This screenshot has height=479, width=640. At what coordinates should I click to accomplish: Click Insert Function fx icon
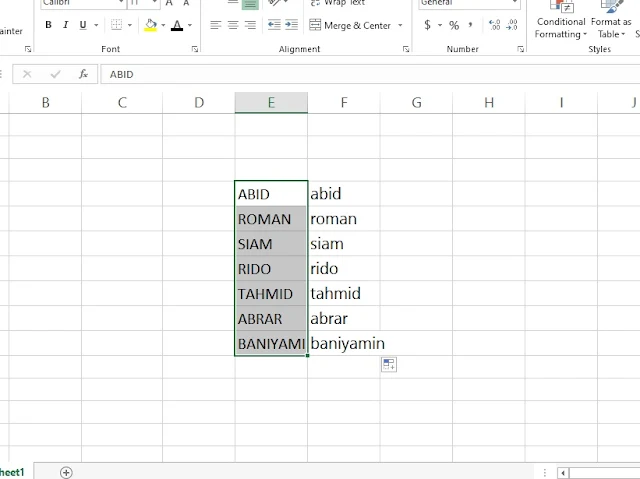[83, 74]
